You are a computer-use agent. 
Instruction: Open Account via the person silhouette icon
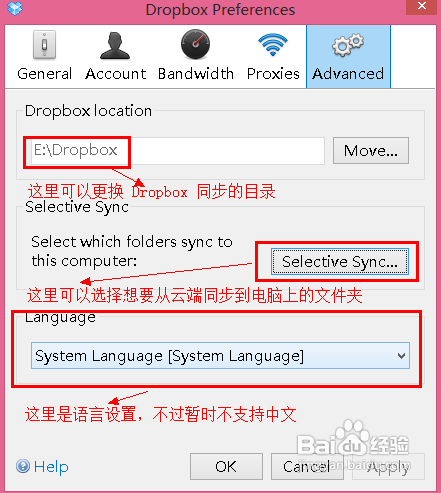115,46
